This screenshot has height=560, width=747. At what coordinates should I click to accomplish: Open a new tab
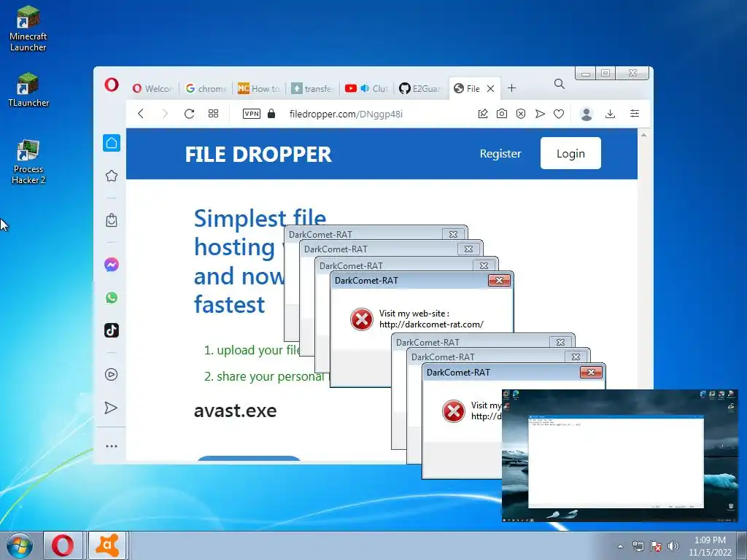pyautogui.click(x=511, y=88)
